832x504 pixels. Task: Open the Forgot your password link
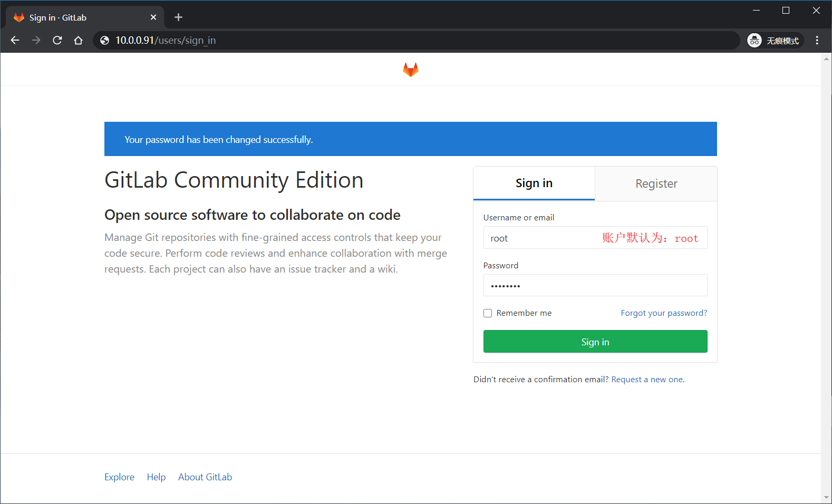pyautogui.click(x=664, y=313)
